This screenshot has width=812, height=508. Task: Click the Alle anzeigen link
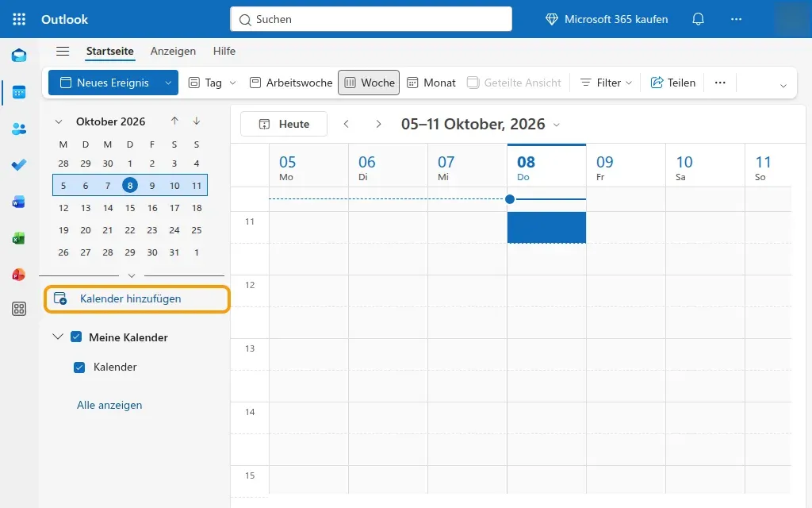109,406
